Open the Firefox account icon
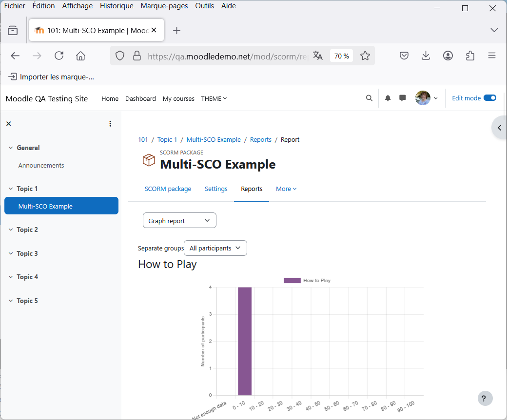This screenshot has height=420, width=507. tap(448, 56)
